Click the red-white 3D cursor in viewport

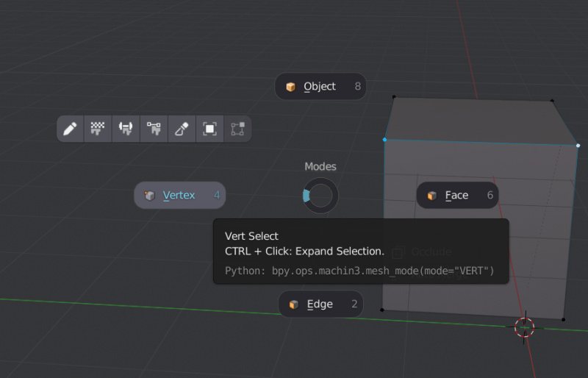pyautogui.click(x=524, y=327)
